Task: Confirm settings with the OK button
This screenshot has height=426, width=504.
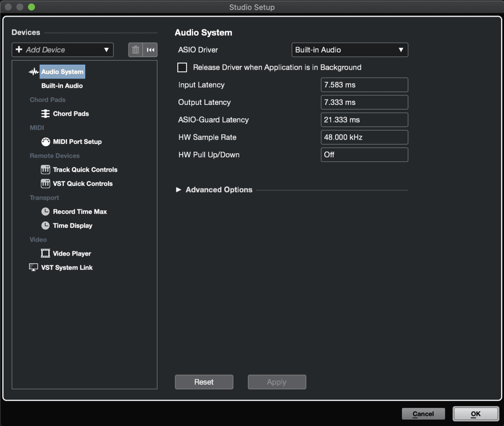Action: tap(476, 414)
